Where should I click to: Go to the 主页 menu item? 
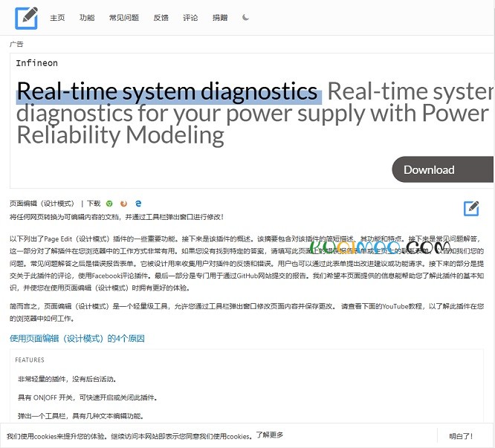point(57,18)
